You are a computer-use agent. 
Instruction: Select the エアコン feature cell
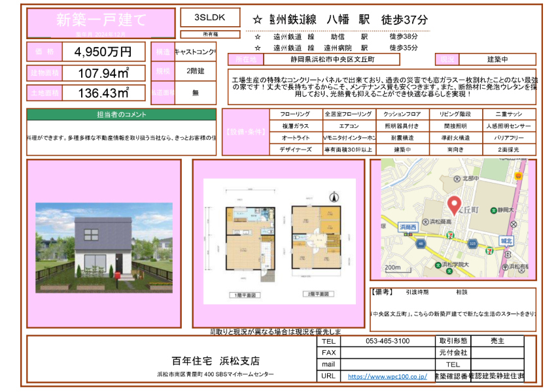[349, 125]
